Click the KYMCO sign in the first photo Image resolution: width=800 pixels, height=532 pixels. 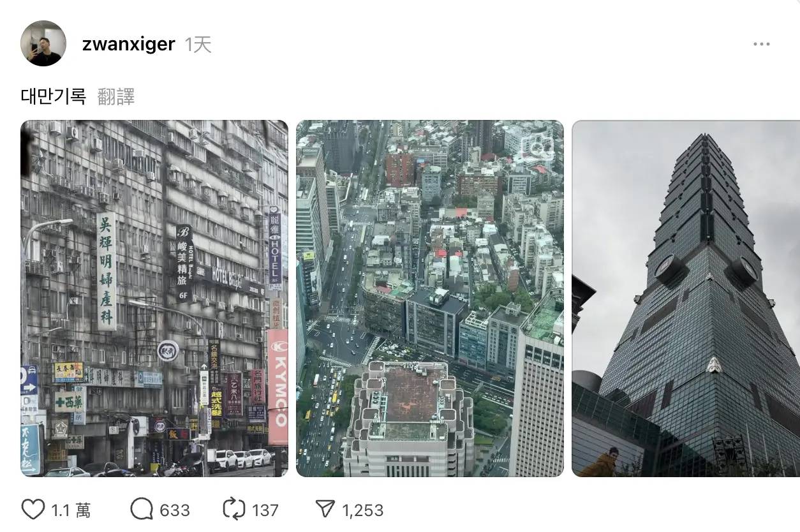(x=278, y=387)
